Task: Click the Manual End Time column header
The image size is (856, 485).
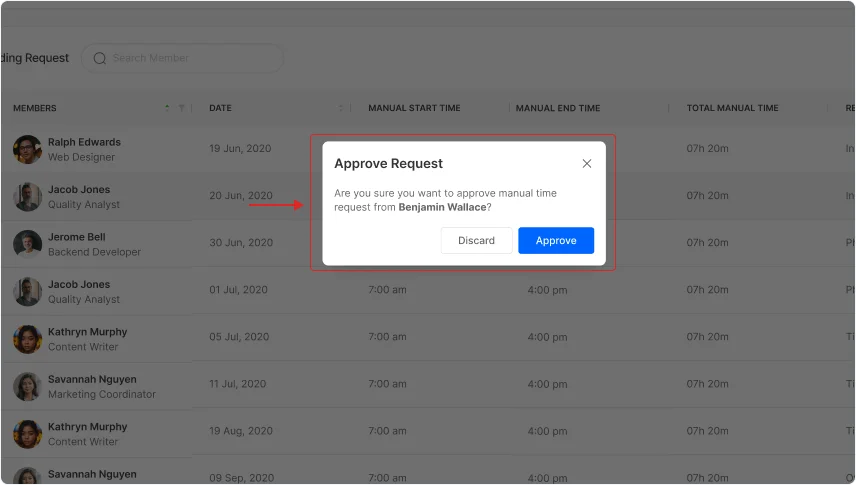Action: (558, 108)
